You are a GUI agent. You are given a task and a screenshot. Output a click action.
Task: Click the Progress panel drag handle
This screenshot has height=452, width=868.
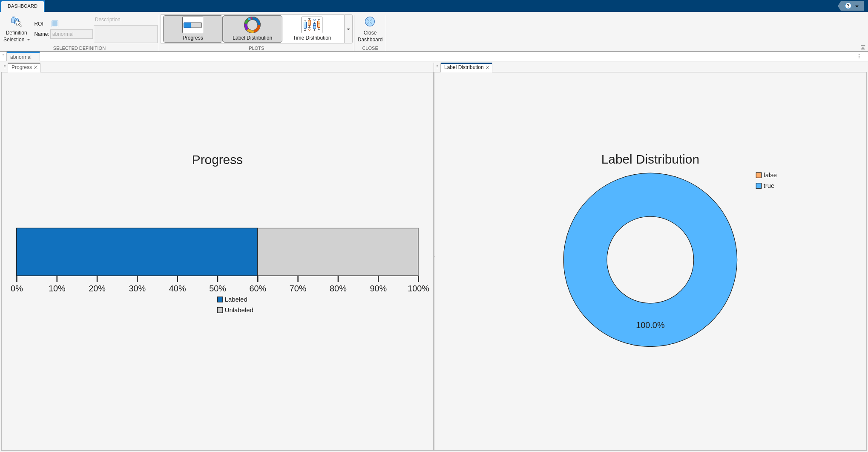(5, 67)
